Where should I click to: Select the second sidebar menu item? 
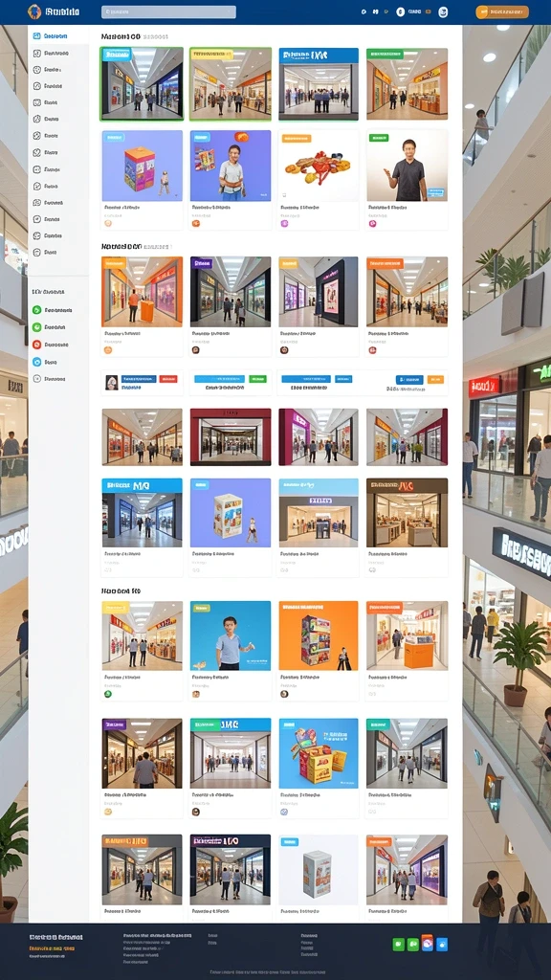pyautogui.click(x=58, y=54)
